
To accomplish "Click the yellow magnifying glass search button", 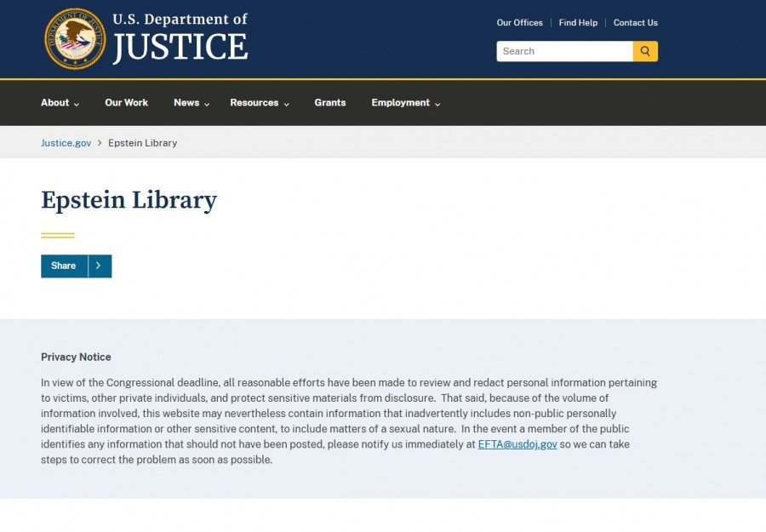I will point(645,51).
